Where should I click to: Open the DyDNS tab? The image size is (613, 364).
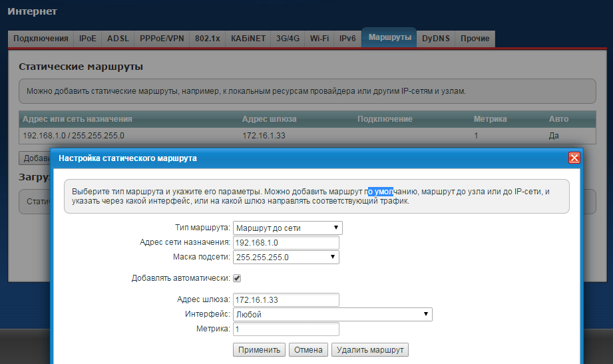[x=436, y=39]
